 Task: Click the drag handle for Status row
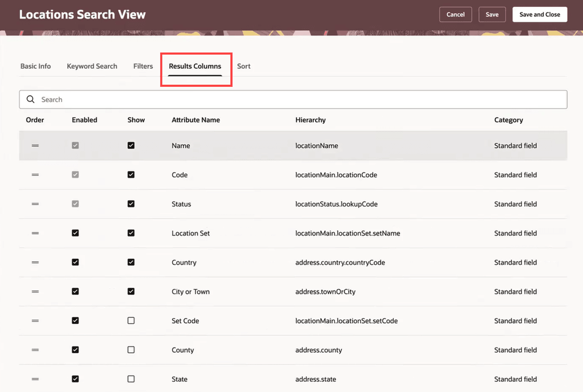(x=36, y=204)
